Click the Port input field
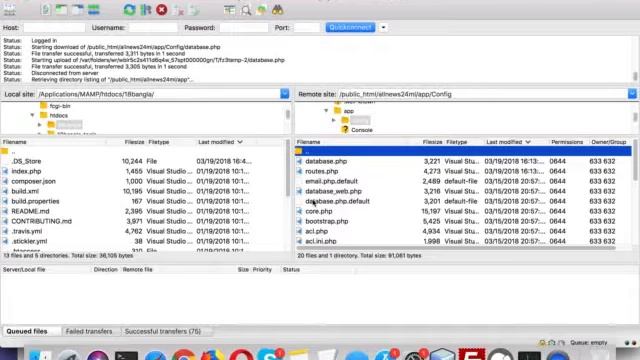This screenshot has width=640, height=360. (x=307, y=28)
